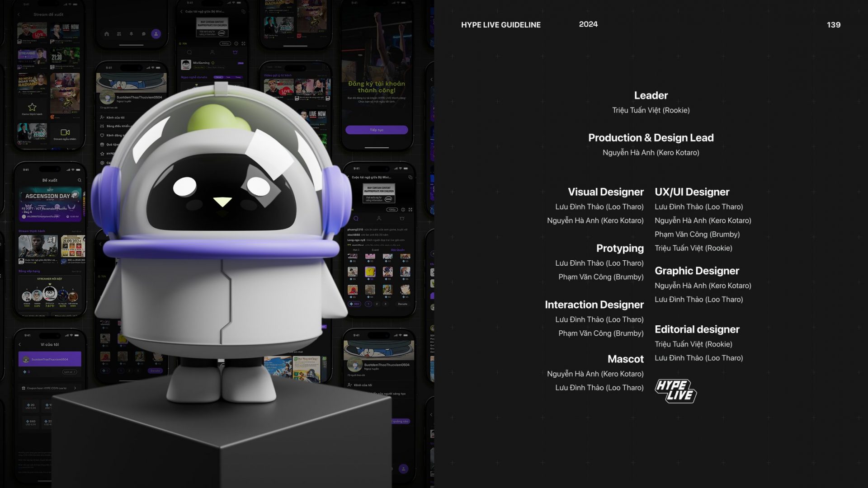This screenshot has height=488, width=868.
Task: Click Triệu Tuấn Việt (Rookie) under Editorial designer
Action: 693,344
